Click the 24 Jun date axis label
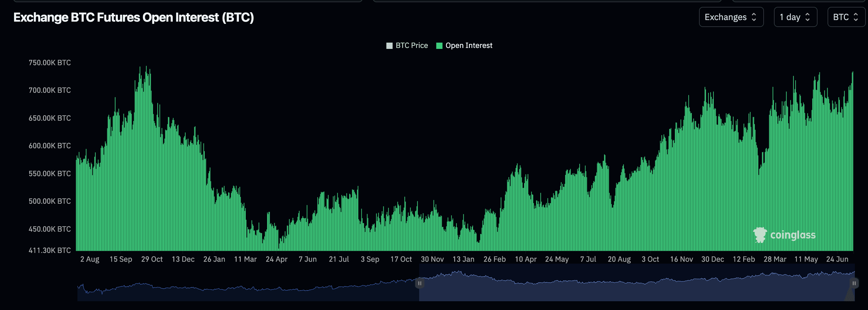This screenshot has width=868, height=310. [837, 259]
